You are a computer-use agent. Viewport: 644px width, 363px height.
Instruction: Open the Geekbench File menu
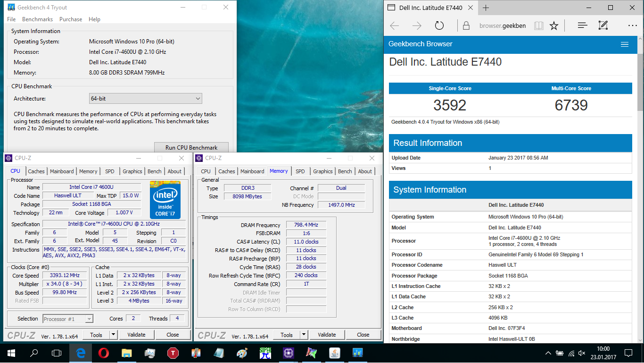[x=12, y=19]
